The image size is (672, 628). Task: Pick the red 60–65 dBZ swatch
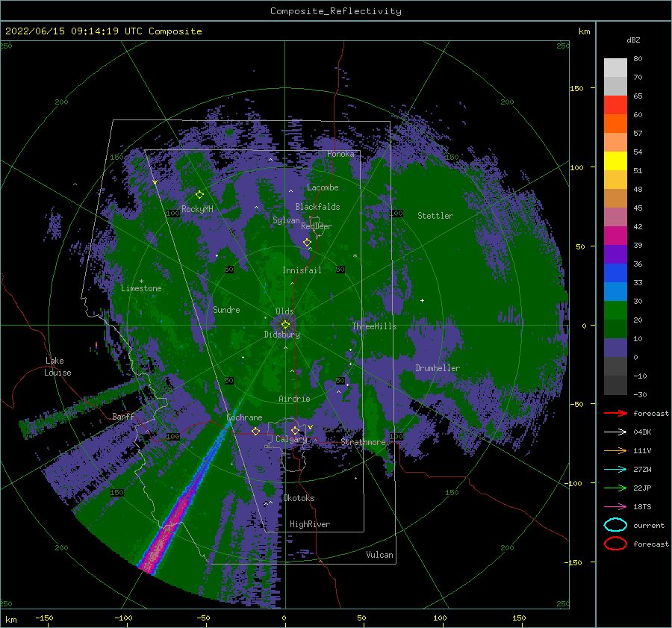click(x=615, y=105)
